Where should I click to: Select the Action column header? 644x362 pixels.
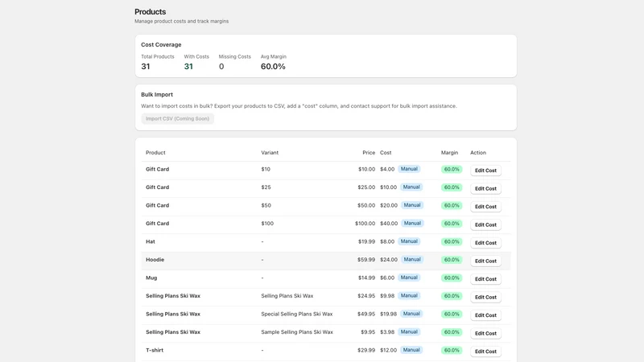click(x=478, y=153)
